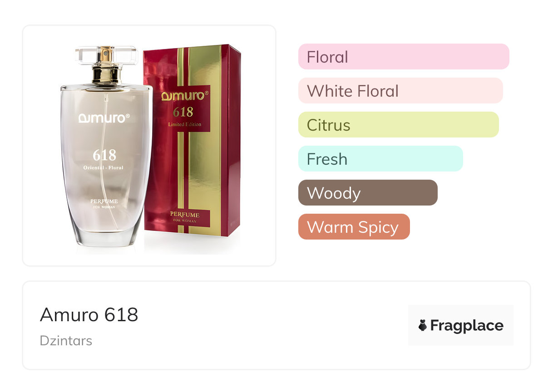The width and height of the screenshot is (553, 392).
Task: Click the Fragplace perfume bottle icon
Action: tap(423, 325)
